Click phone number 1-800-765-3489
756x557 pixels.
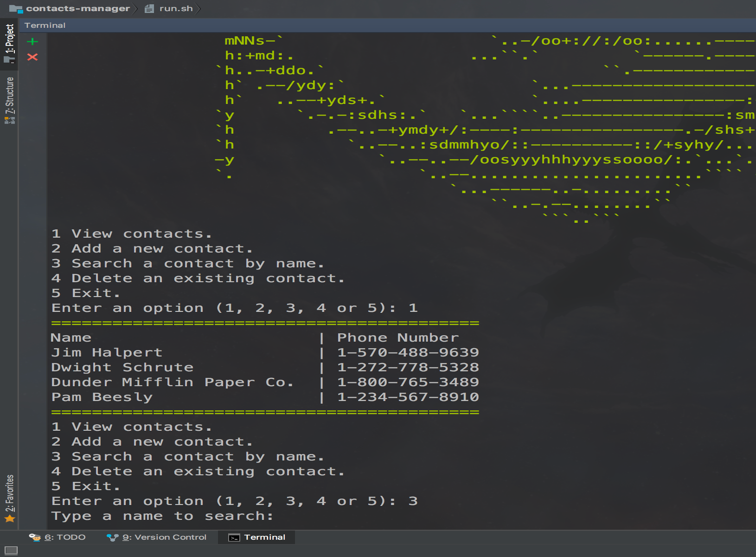(408, 382)
